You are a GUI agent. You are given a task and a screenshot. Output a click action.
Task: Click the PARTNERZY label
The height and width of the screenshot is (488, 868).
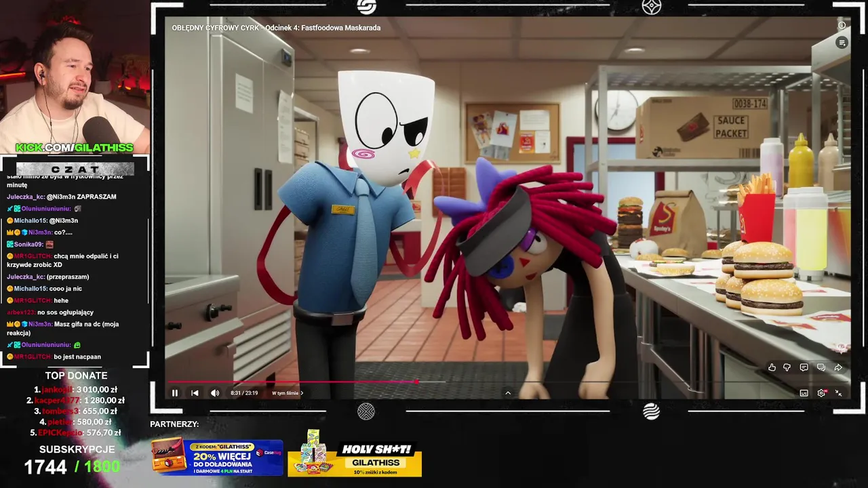174,424
